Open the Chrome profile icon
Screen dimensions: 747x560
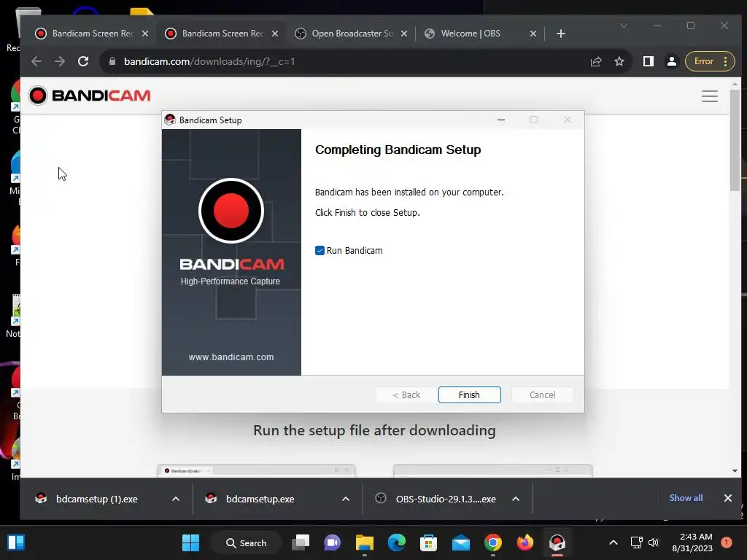coord(672,61)
